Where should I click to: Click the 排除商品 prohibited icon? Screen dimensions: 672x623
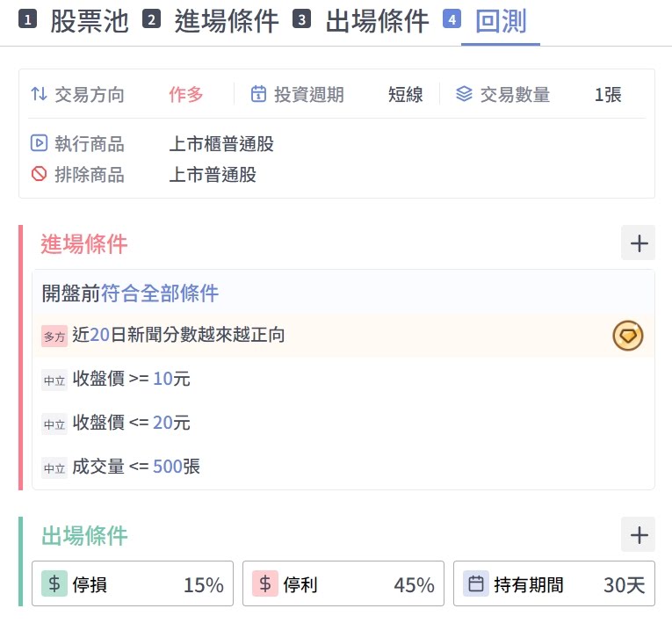(39, 174)
